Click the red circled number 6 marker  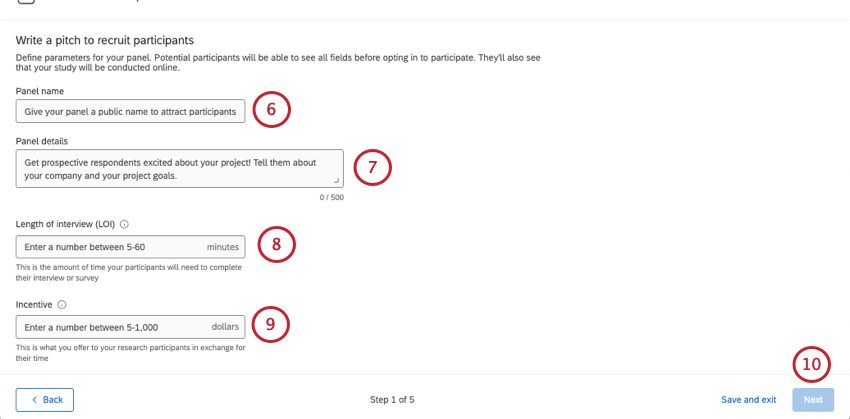coord(270,109)
